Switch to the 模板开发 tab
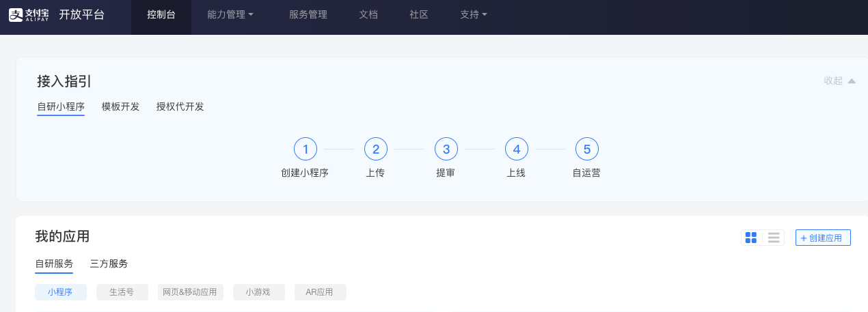The image size is (868, 312). coord(120,107)
